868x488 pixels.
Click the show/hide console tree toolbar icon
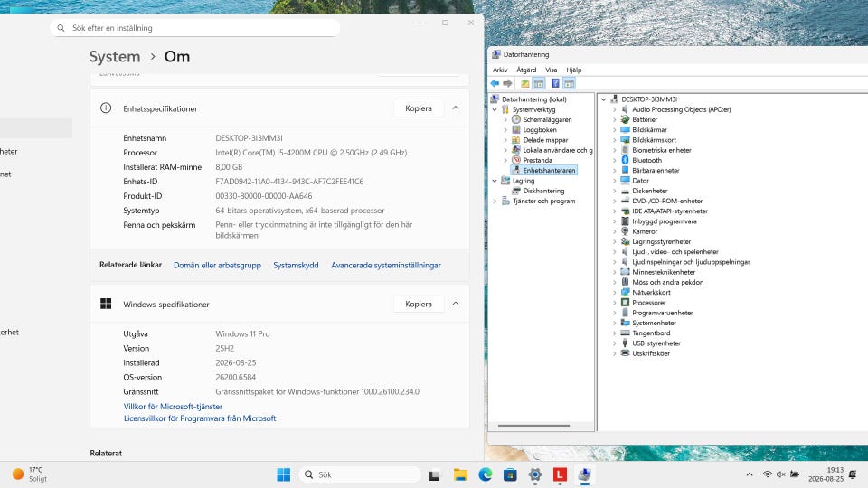coord(539,83)
